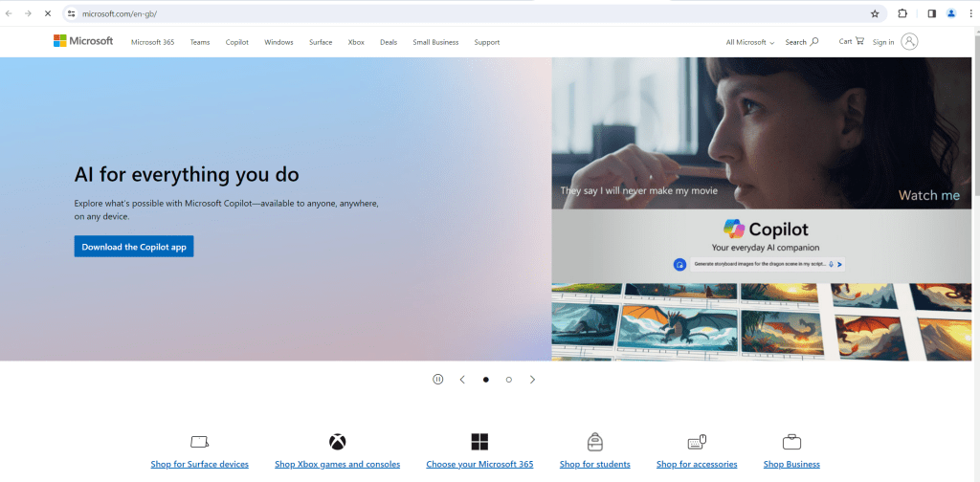
Task: Click Download the Copilot app button
Action: (134, 247)
